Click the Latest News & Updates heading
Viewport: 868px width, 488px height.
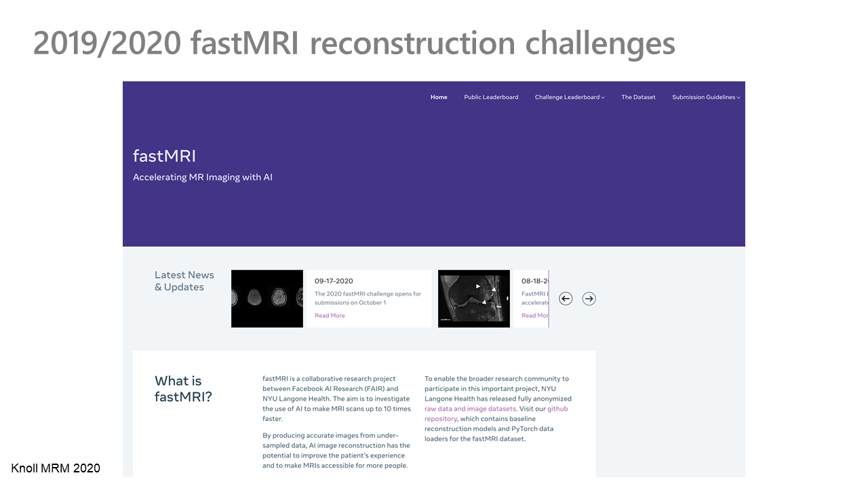pos(184,281)
